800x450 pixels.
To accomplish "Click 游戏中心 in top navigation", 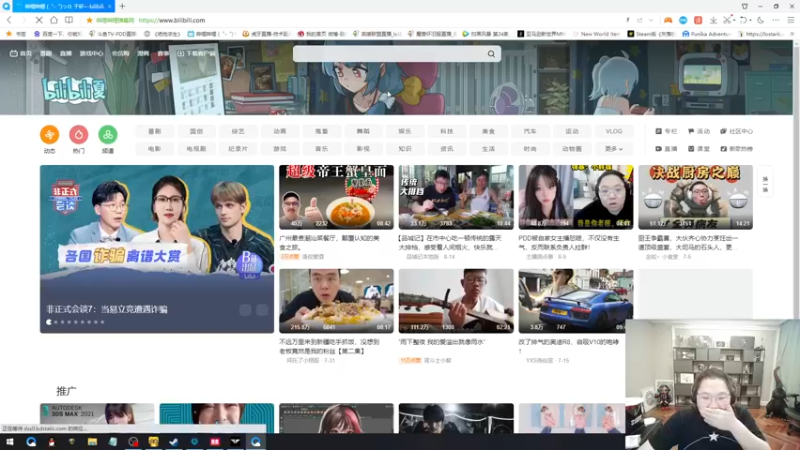I will (91, 53).
